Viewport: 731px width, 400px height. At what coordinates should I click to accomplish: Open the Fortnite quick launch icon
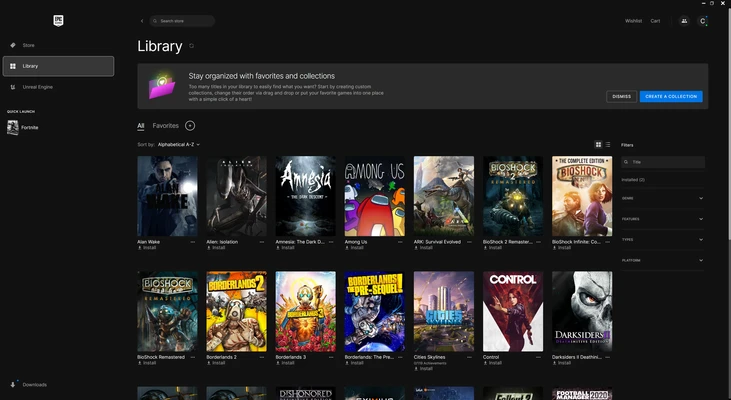tap(13, 127)
